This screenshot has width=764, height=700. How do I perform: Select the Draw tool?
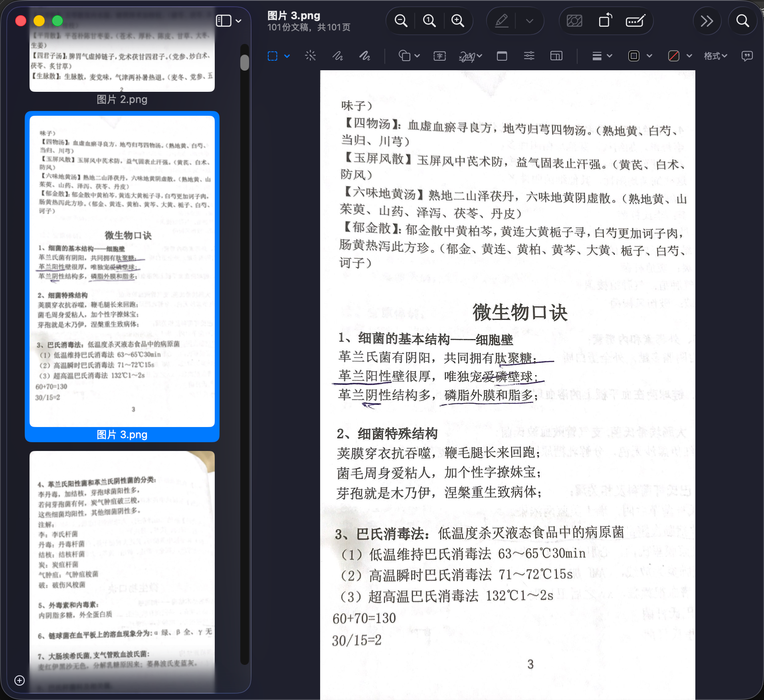tap(364, 56)
